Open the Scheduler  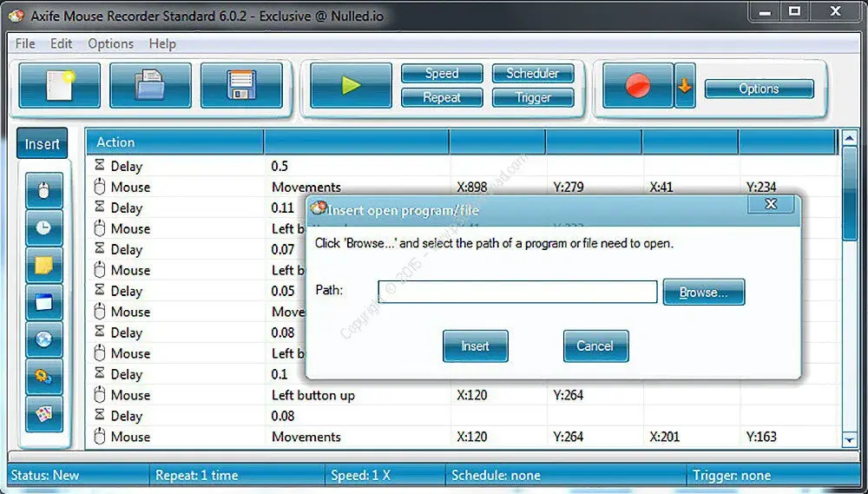click(x=533, y=73)
